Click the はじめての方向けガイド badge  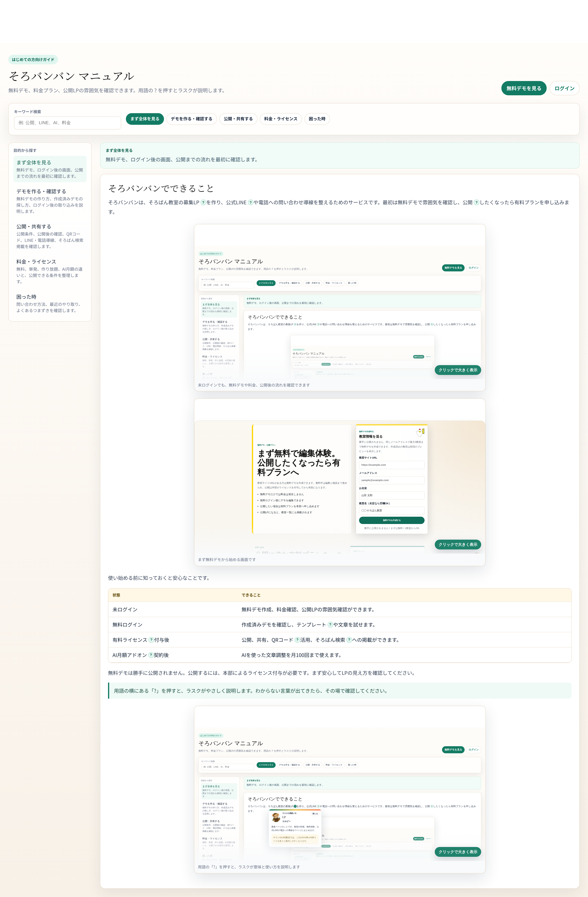33,60
